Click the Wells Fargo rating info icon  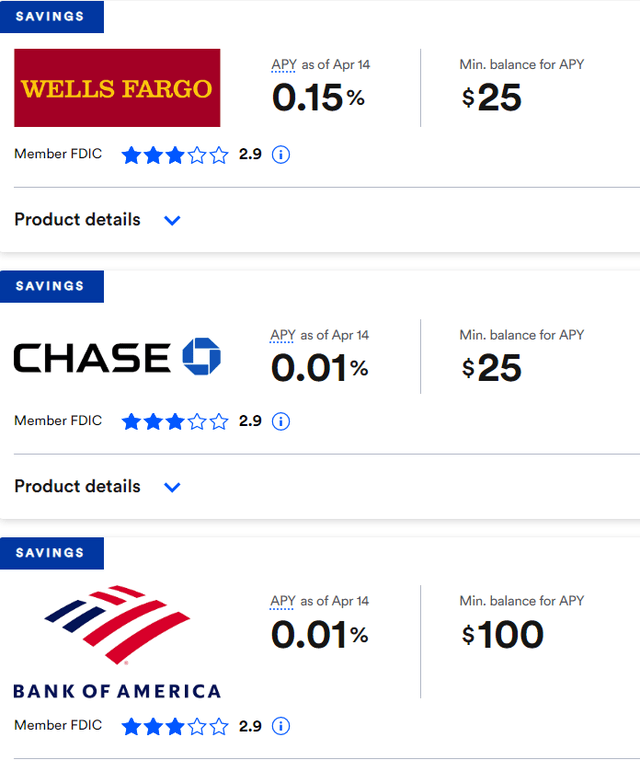click(x=281, y=155)
